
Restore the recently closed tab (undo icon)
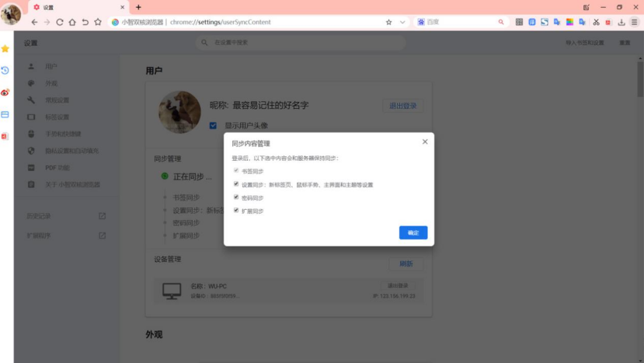85,23
